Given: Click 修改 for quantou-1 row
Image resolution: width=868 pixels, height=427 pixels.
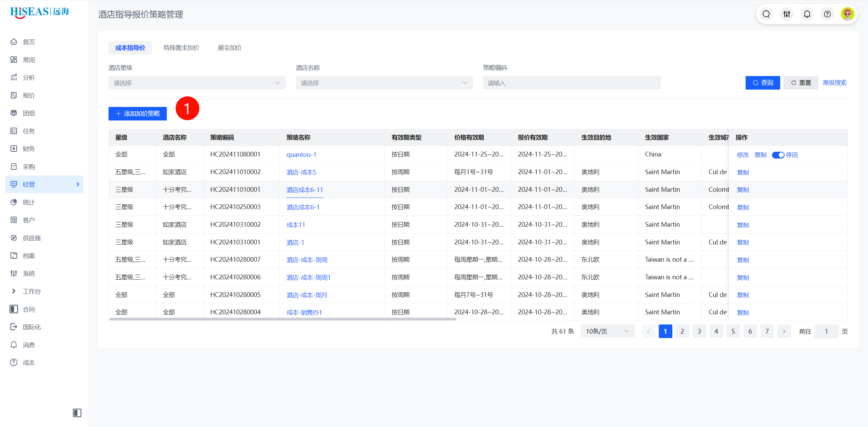Looking at the screenshot, I should click(x=743, y=155).
